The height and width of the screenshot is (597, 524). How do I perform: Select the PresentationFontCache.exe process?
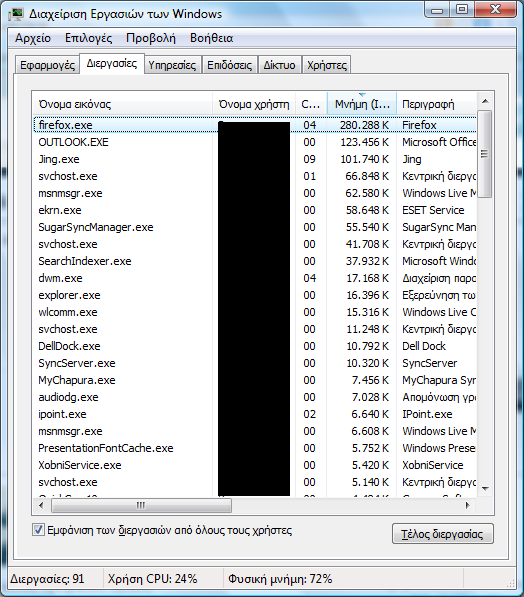click(x=254, y=448)
